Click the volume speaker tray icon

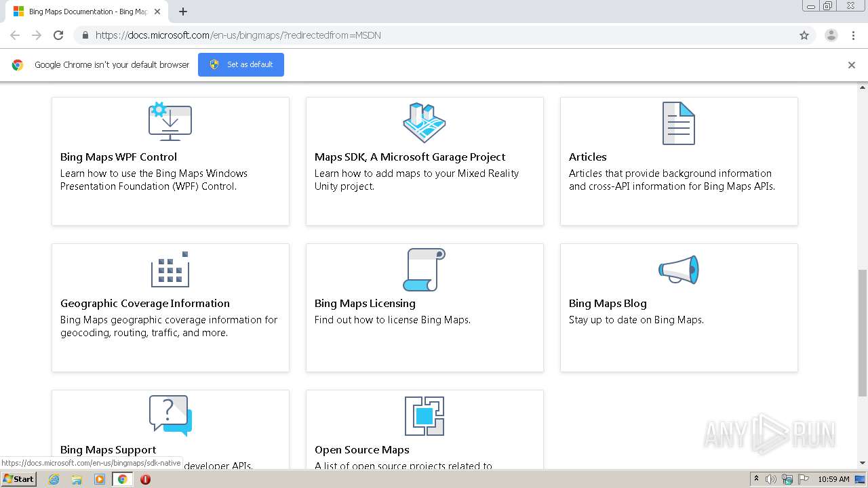tap(771, 479)
